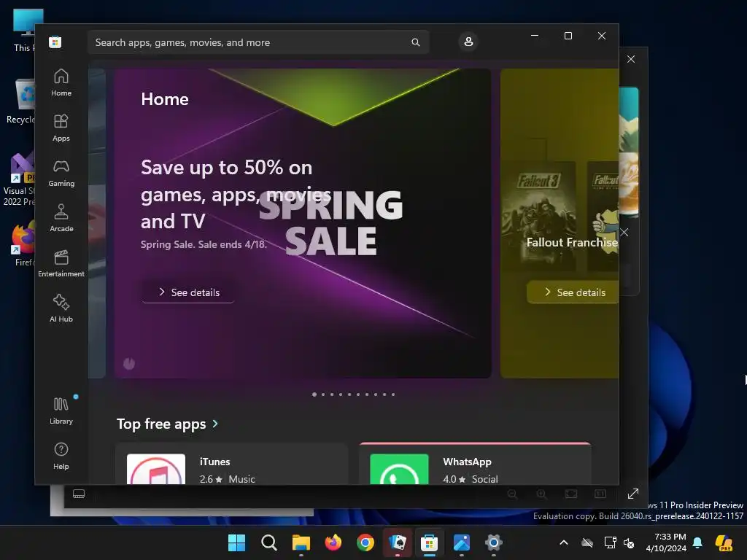Click the muted volume tray icon

click(629, 542)
